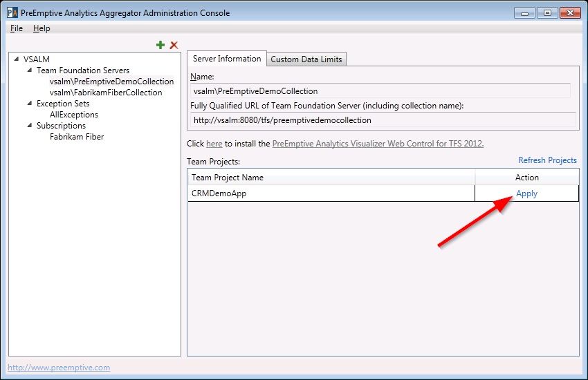Click the 'here' install link
This screenshot has width=588, height=380.
coord(214,144)
